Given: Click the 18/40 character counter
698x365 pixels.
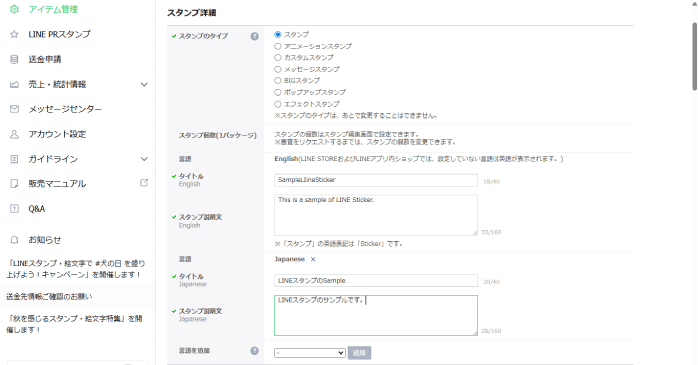Looking at the screenshot, I should coord(491,182).
